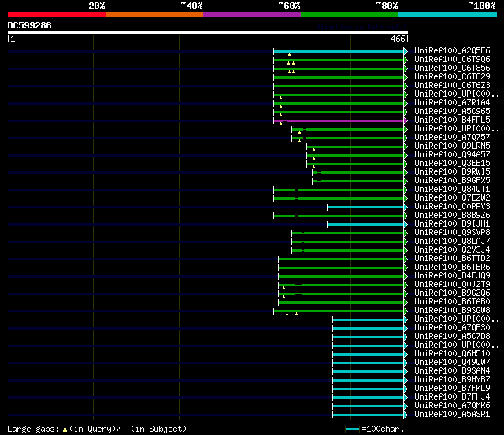The image size is (504, 435).
Task: Select UniRef100_B6TTD2 in the hit list
Action: (x=452, y=259)
